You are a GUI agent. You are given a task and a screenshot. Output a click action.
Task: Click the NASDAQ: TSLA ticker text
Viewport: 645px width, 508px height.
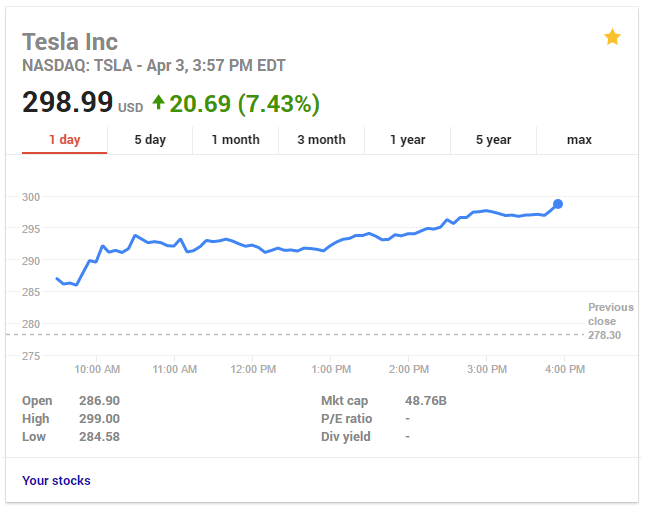[77, 65]
